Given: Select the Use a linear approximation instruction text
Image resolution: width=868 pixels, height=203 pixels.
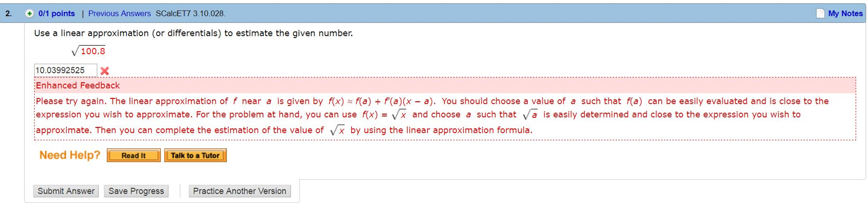Looking at the screenshot, I should [193, 33].
